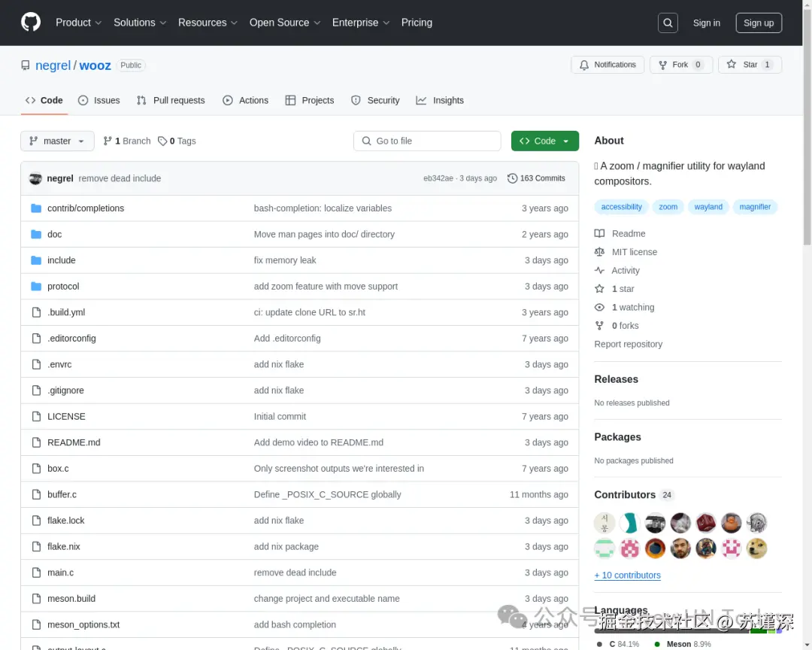Viewport: 812px width, 650px height.
Task: Click the .build.yml file icon
Action: (x=36, y=312)
